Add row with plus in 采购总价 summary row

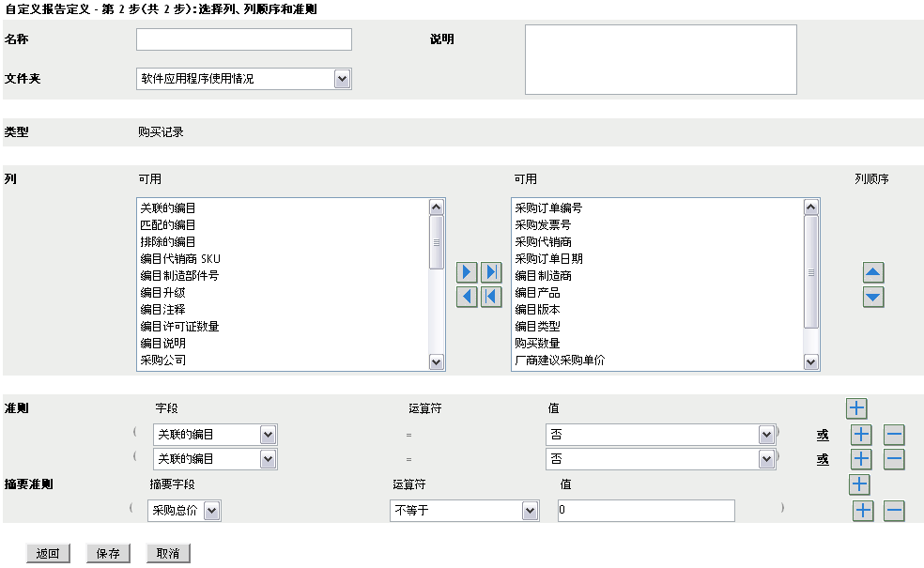pyautogui.click(x=863, y=510)
